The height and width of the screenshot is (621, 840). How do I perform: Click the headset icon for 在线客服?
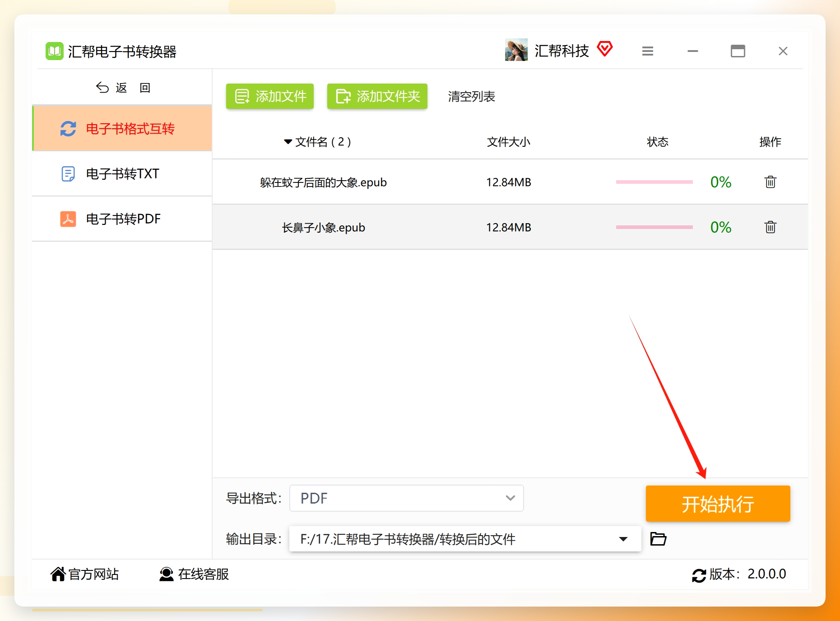[166, 574]
